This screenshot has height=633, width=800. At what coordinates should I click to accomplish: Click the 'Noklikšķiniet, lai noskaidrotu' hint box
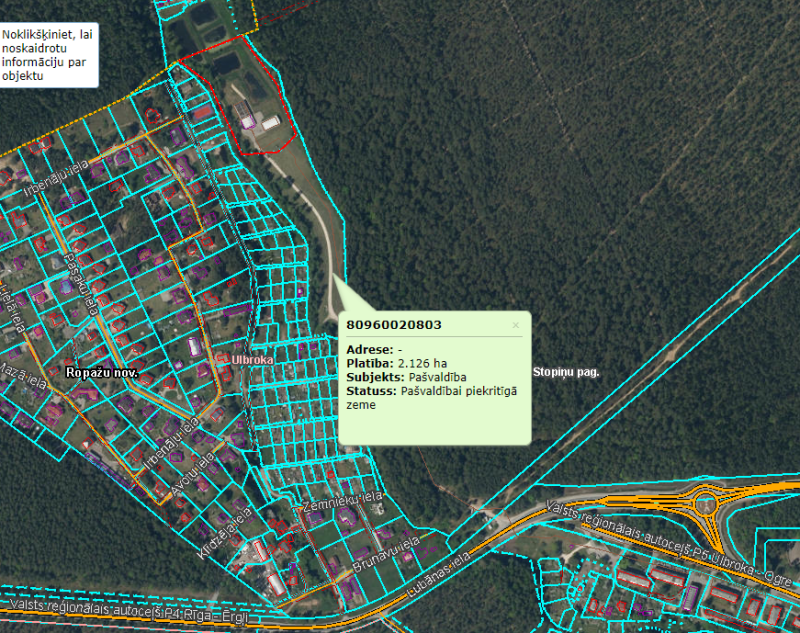[x=48, y=55]
